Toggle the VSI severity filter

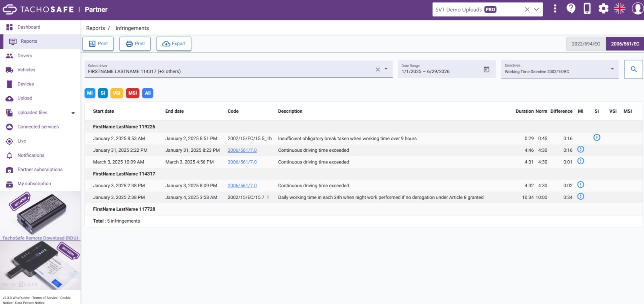tap(117, 93)
